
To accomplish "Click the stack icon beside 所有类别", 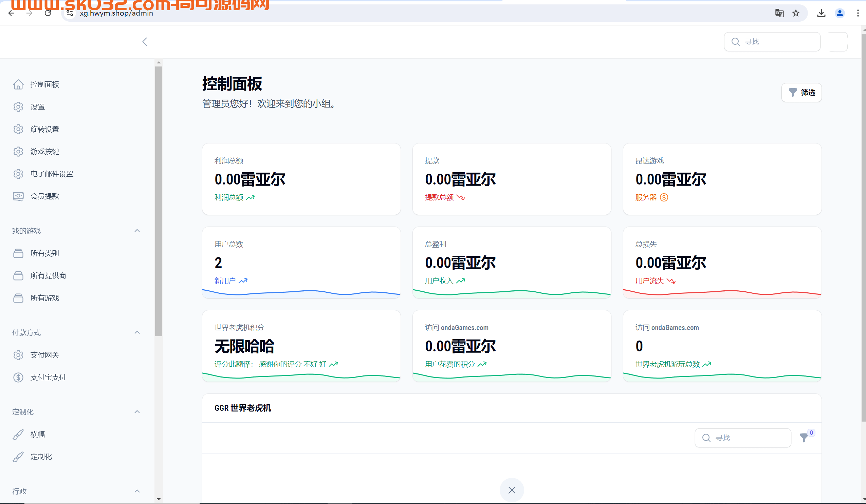I will pos(18,253).
